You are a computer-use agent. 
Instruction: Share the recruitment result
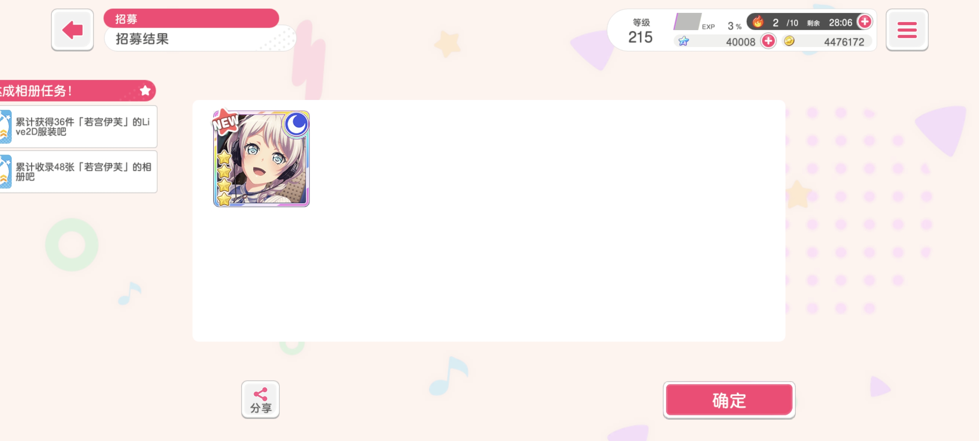(x=260, y=399)
